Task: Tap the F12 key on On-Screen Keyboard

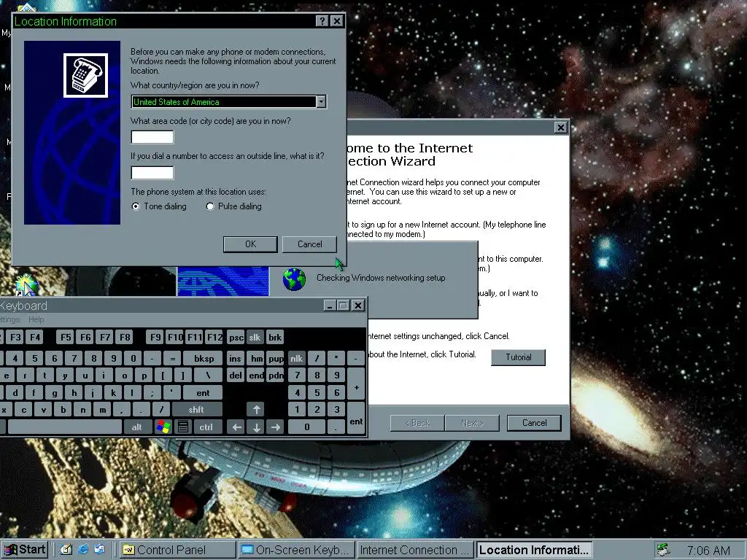Action: tap(214, 337)
